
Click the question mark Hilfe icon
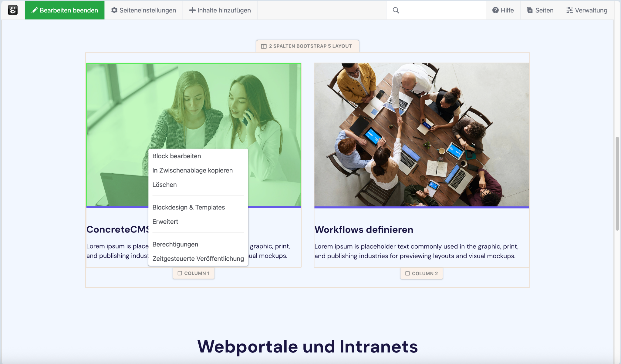495,10
